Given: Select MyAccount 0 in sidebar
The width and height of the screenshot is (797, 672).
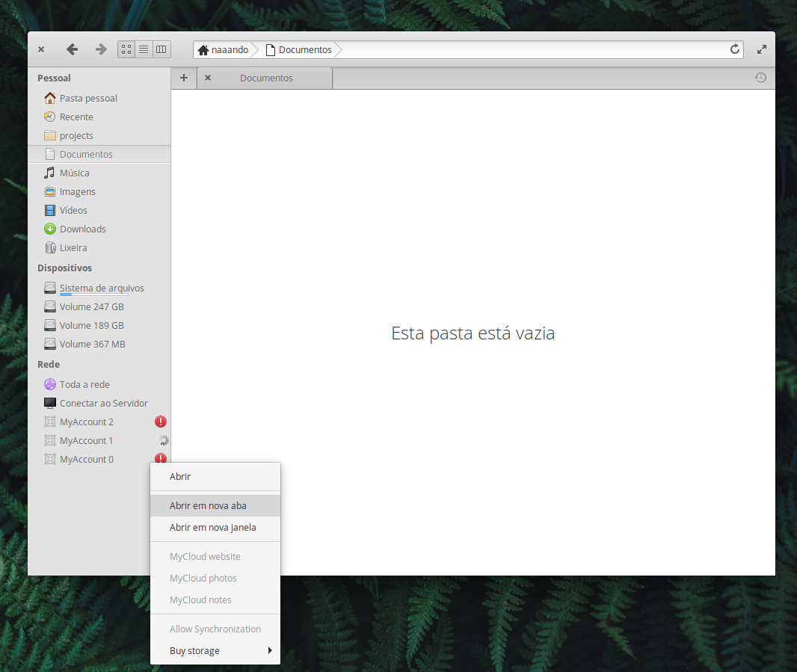Looking at the screenshot, I should pyautogui.click(x=87, y=460).
